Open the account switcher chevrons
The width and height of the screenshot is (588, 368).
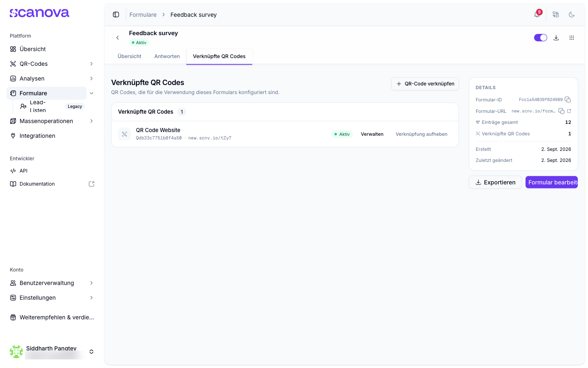[91, 352]
